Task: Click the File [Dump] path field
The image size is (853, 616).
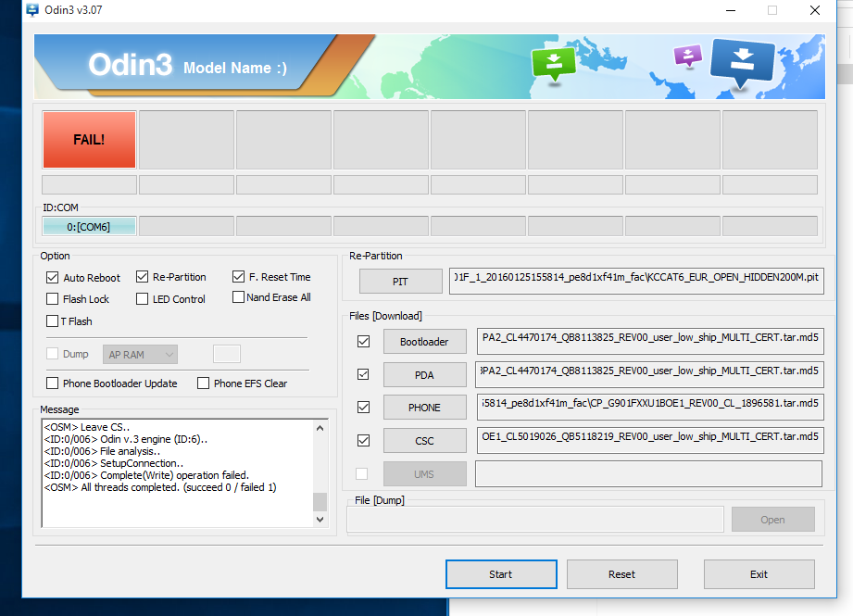Action: click(535, 519)
